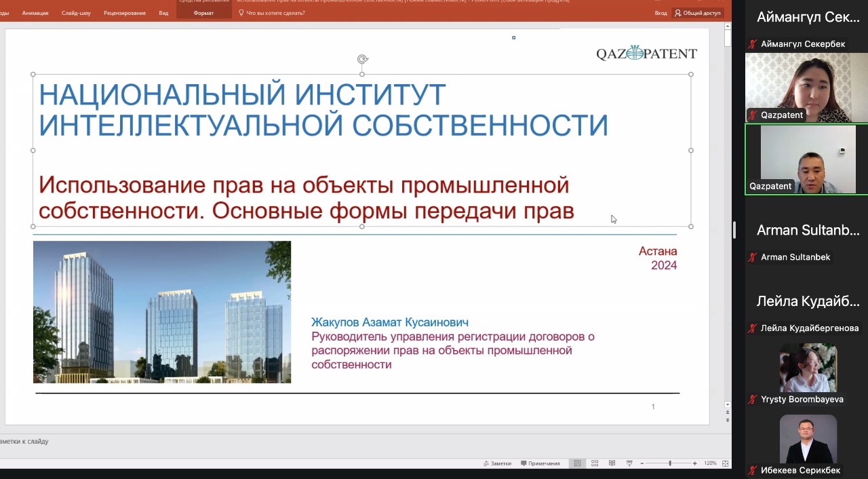
Task: Click scrollbar down arrow for slide pane
Action: (728, 404)
